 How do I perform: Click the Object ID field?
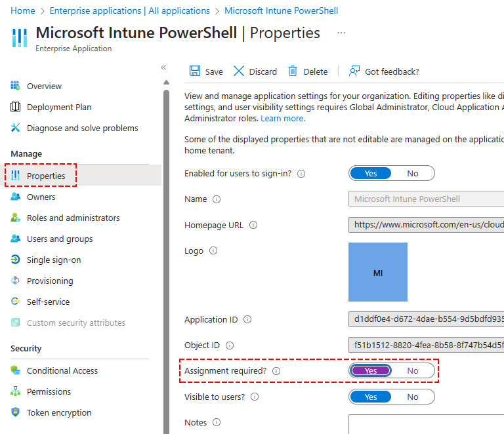426,345
